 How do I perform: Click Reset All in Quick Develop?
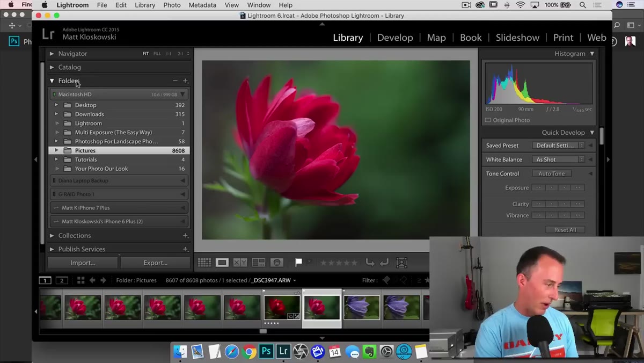(x=565, y=230)
